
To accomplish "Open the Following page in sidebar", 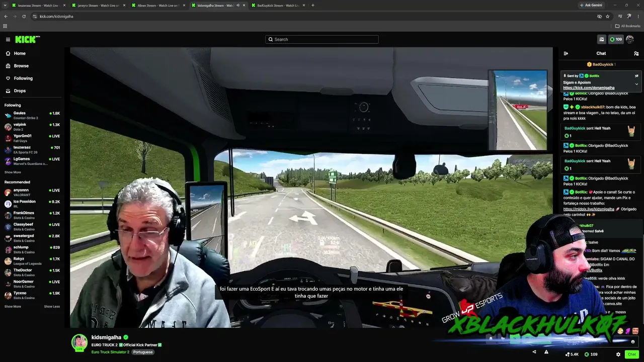I will 23,78.
